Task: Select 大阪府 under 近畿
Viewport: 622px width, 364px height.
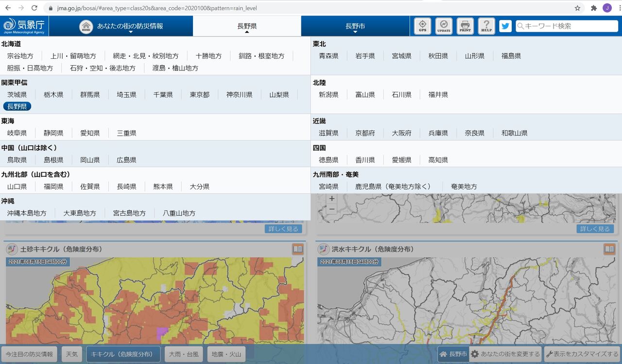Action: [x=402, y=133]
